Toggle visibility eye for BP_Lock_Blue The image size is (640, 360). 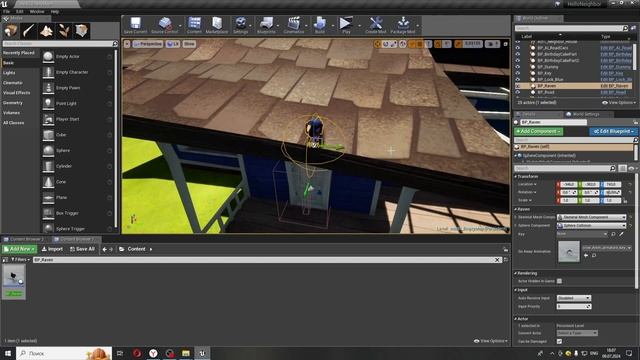[518, 80]
